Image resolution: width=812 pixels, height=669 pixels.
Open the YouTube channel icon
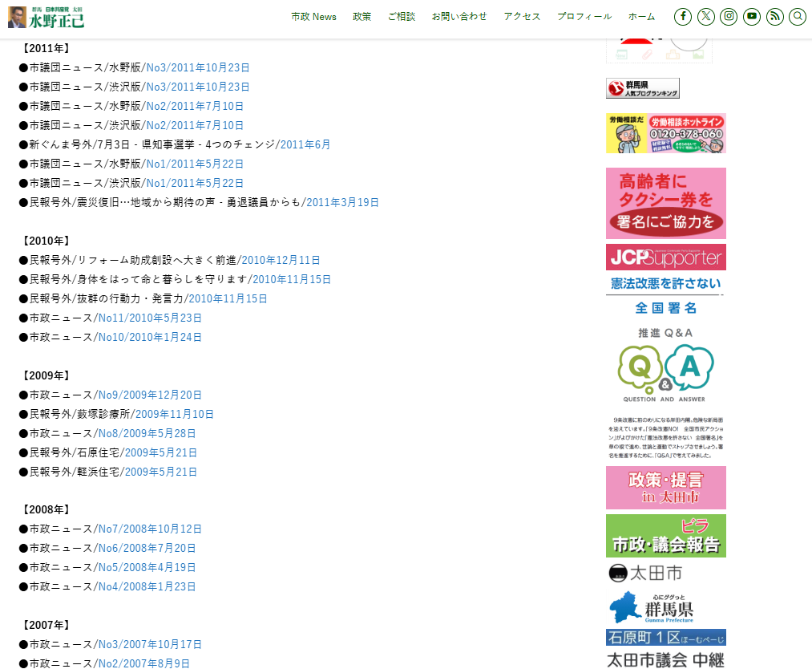(x=751, y=17)
